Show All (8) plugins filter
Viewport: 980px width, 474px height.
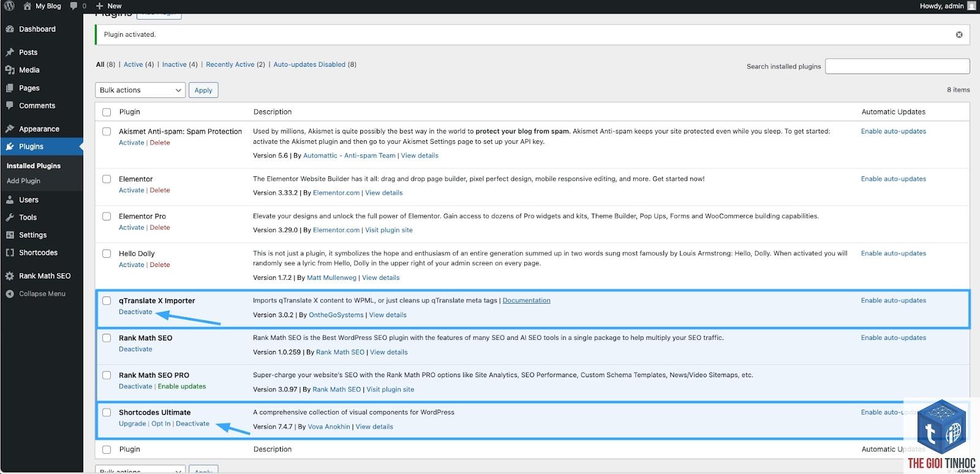pyautogui.click(x=105, y=64)
